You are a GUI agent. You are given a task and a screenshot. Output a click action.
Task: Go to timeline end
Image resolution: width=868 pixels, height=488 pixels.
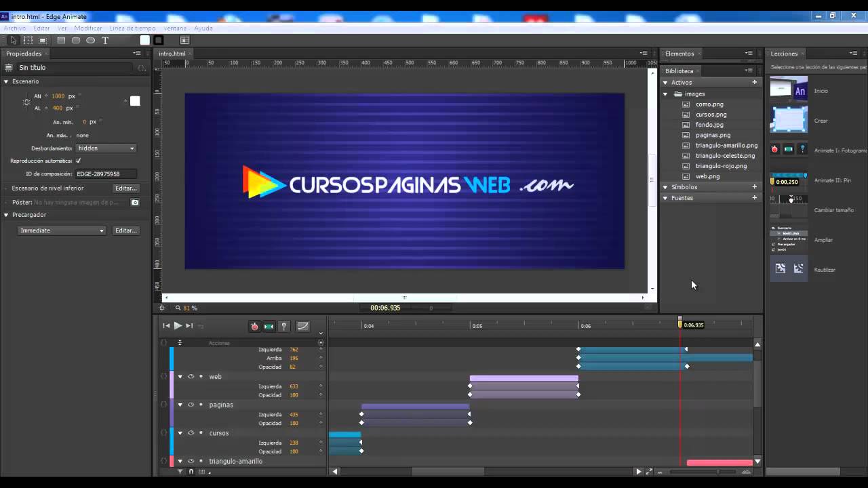[189, 326]
